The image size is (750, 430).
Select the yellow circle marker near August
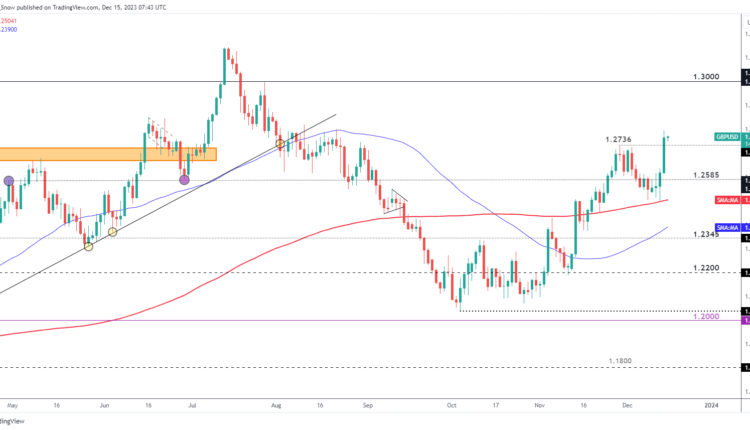coord(280,144)
